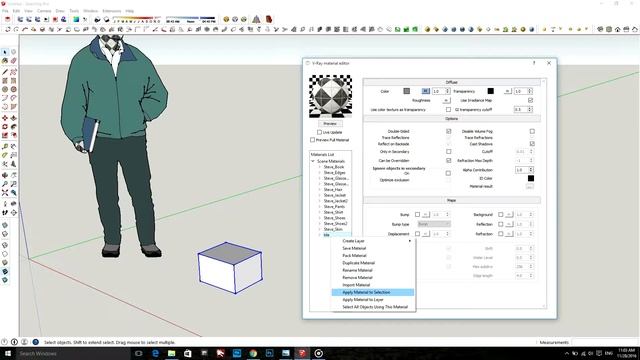
Task: Collapse the Maps rollout header
Action: [451, 200]
